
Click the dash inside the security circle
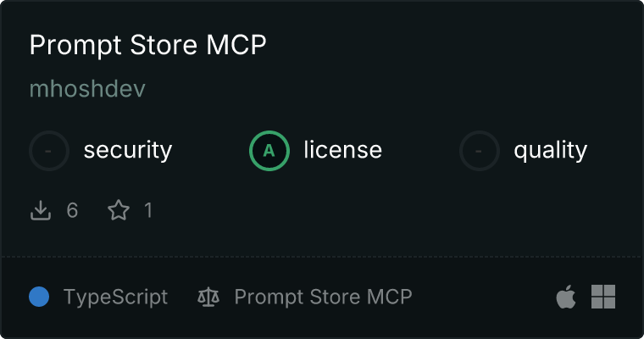click(48, 151)
